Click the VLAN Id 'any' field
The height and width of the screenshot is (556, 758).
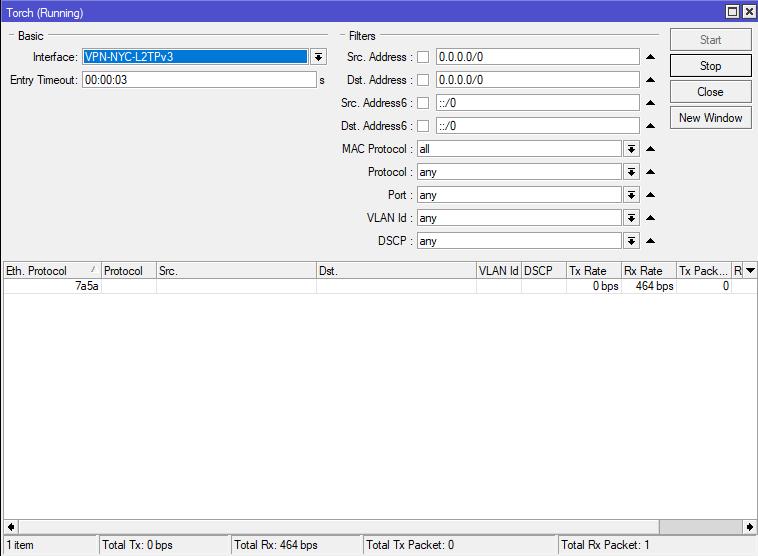tap(520, 218)
